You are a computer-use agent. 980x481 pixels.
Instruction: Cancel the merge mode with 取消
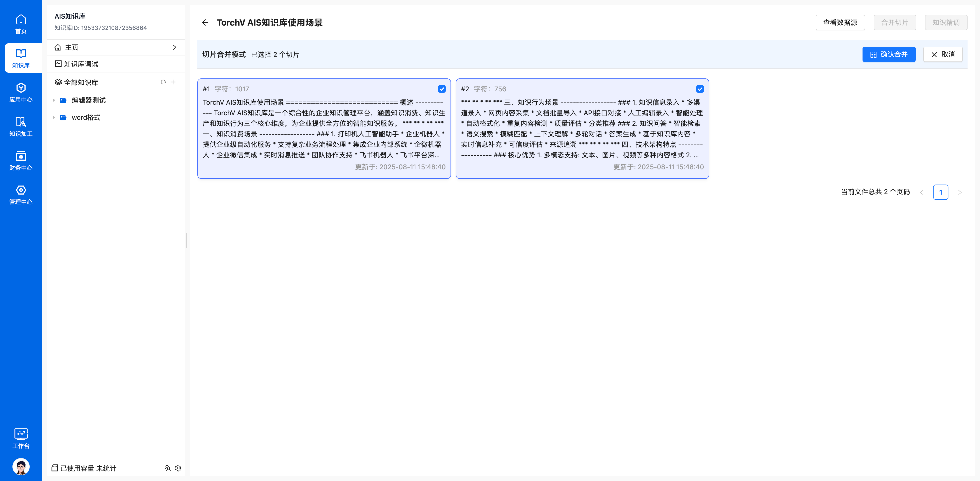coord(943,54)
